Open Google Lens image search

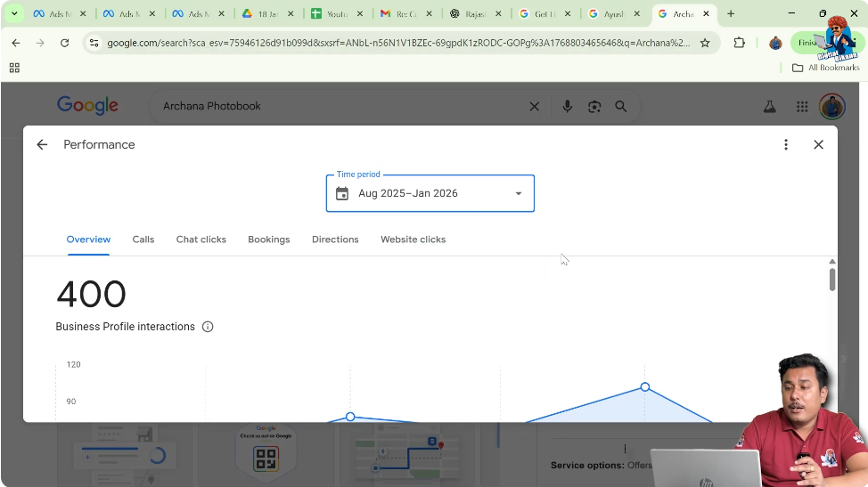click(594, 107)
